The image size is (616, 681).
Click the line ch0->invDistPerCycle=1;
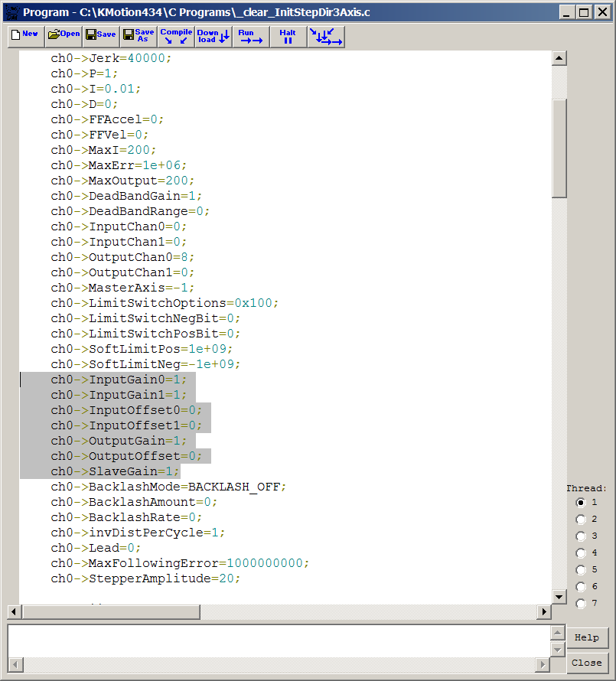[139, 533]
